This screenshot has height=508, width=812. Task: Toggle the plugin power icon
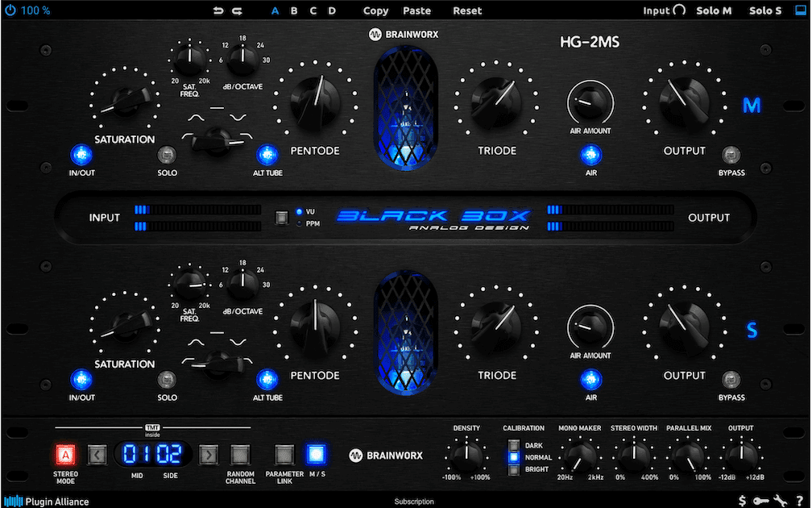click(10, 10)
